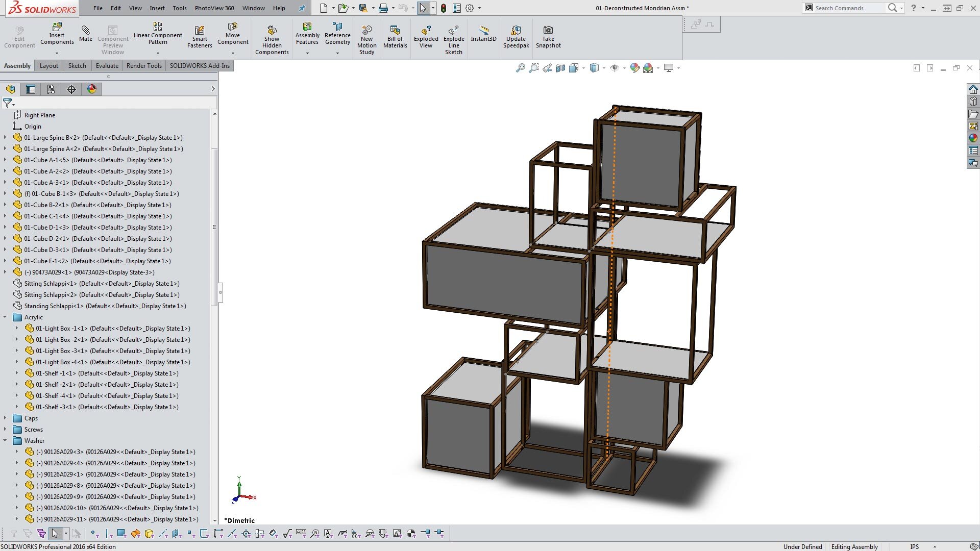Select Standing Schlappi<1> component
This screenshot has height=551, width=980.
[105, 306]
